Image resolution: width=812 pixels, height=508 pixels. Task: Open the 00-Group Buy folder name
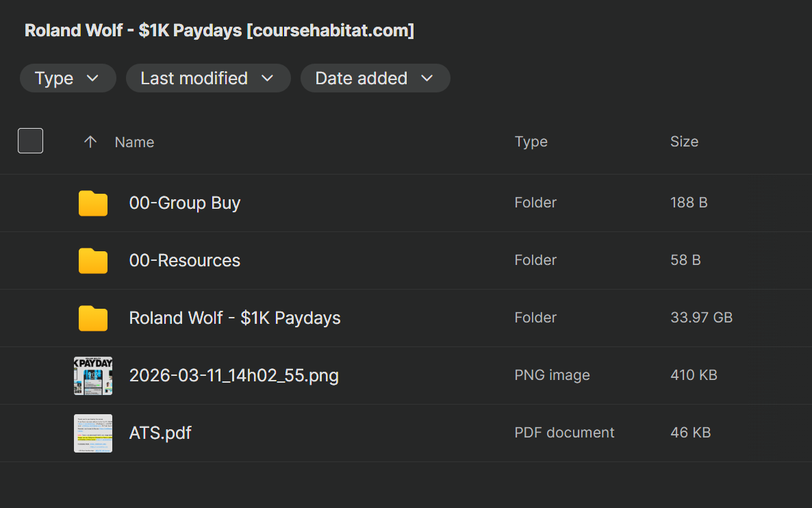pos(184,203)
